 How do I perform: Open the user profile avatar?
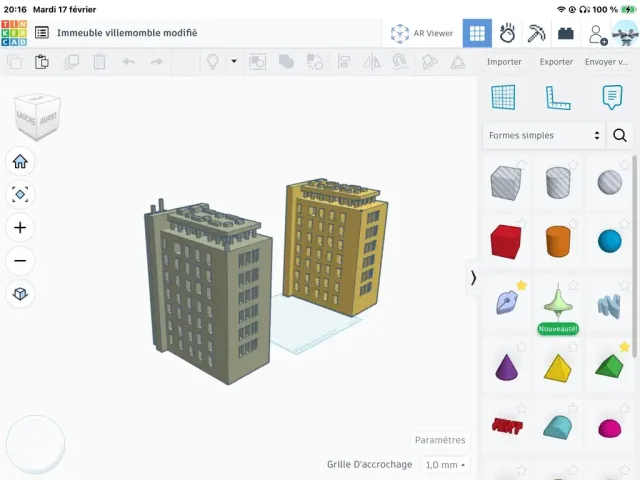pos(625,33)
